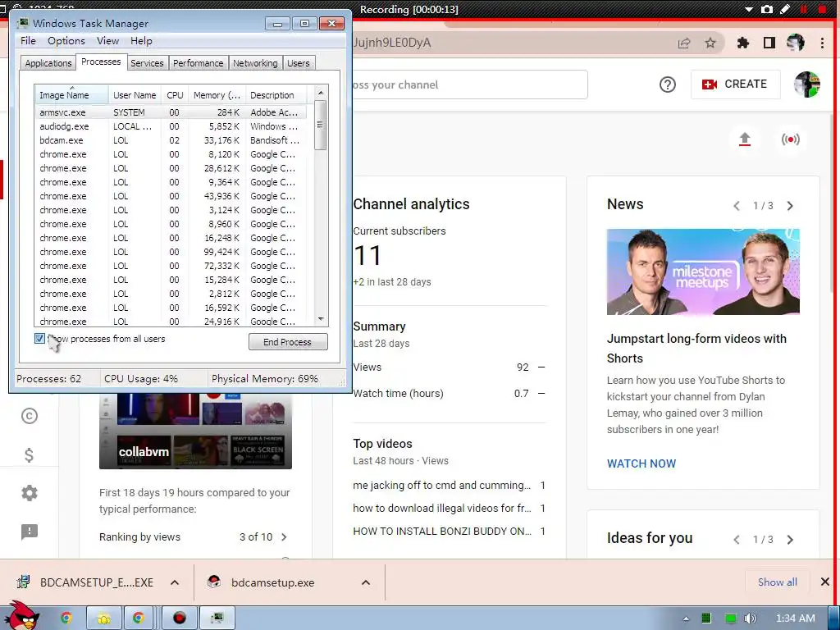Open the Chrome profile avatar in toolbar
The image size is (840, 630).
(x=796, y=43)
